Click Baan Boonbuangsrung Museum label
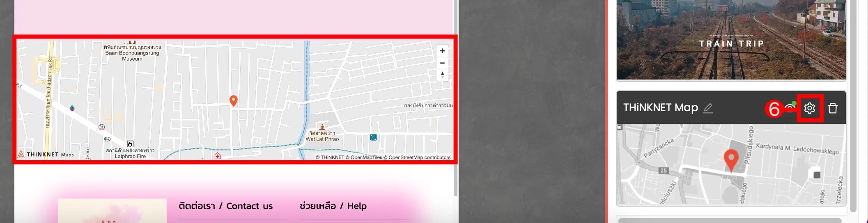The width and height of the screenshot is (868, 223). tap(132, 53)
